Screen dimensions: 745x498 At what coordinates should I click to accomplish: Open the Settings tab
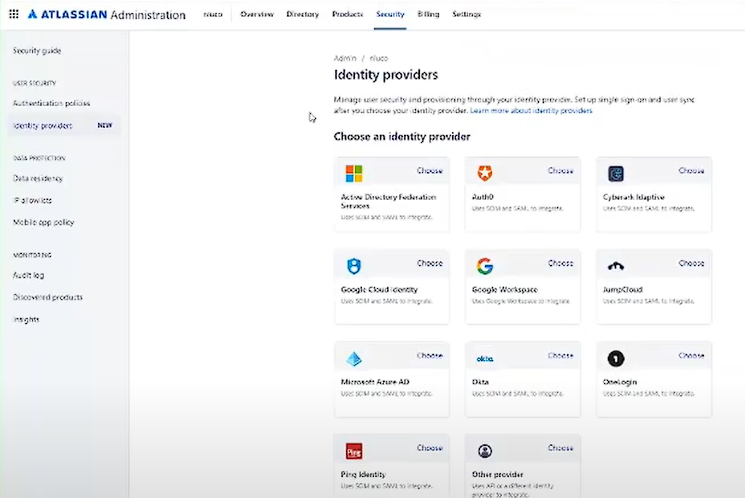[467, 14]
